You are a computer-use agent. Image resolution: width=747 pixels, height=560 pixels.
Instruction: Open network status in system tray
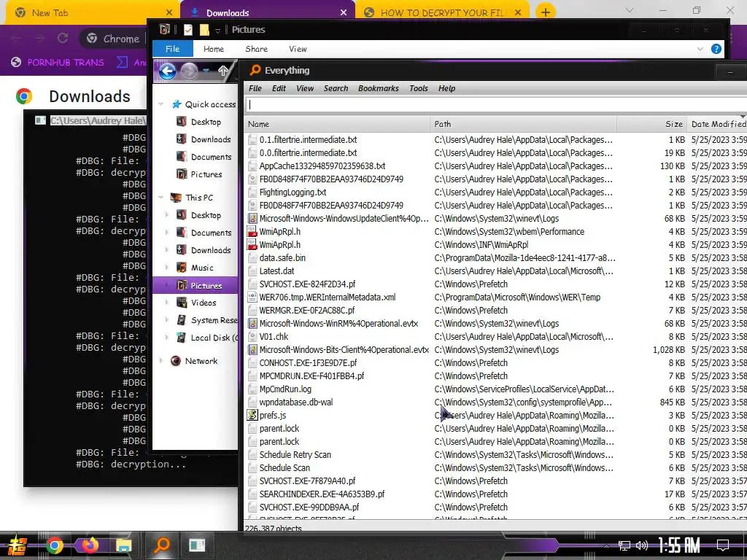tap(624, 545)
